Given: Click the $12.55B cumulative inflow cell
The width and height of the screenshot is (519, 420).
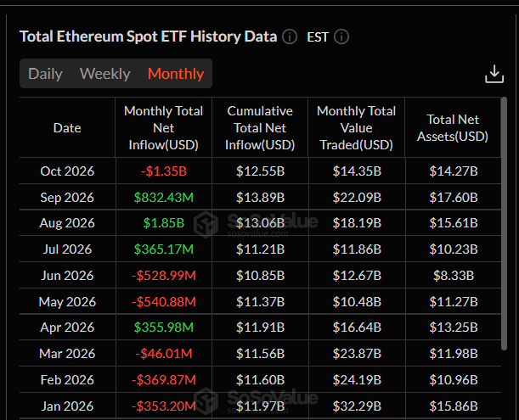Looking at the screenshot, I should [260, 171].
